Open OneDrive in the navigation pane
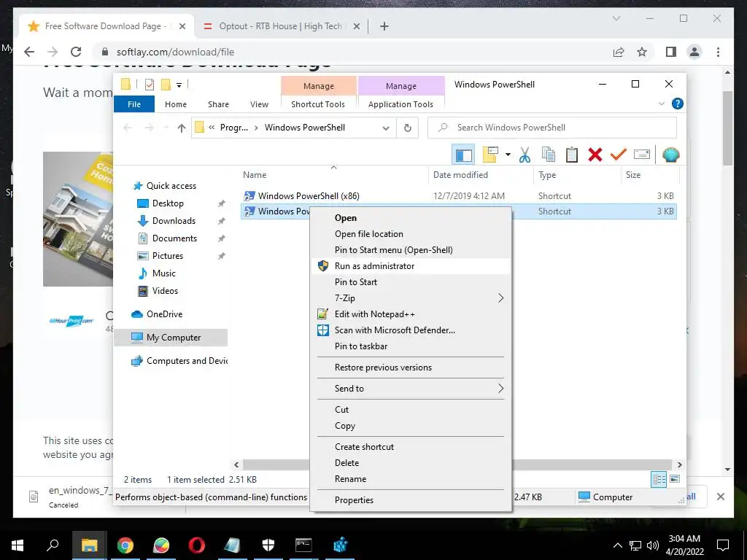Image resolution: width=747 pixels, height=560 pixels. pyautogui.click(x=164, y=314)
